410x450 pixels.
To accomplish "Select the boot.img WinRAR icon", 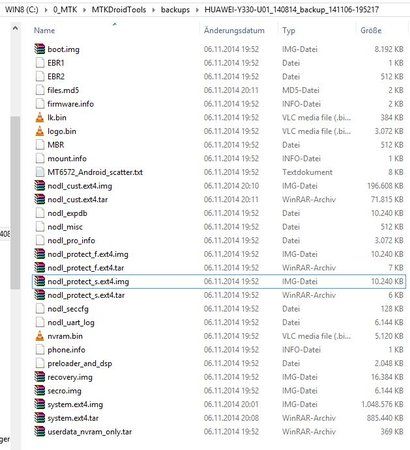I will (39, 49).
